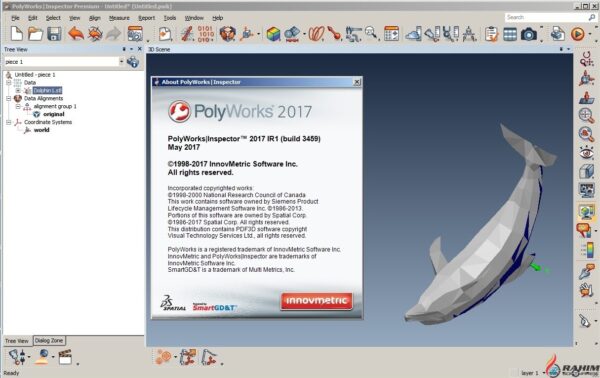
Task: Capture snapshot with the camera icon
Action: pos(528,34)
